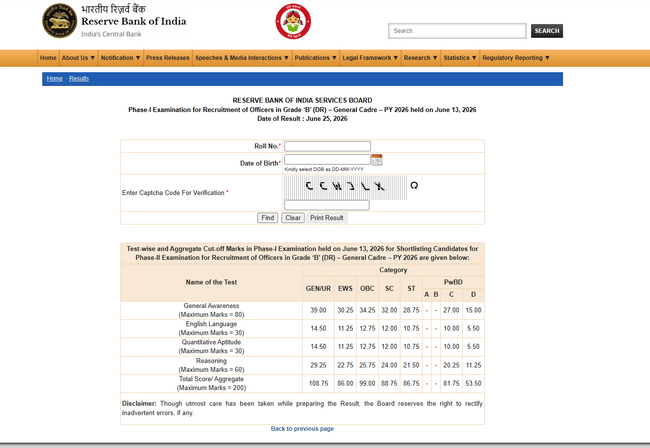Image resolution: width=650 pixels, height=448 pixels.
Task: Click the Home breadcrumb link
Action: [x=55, y=79]
